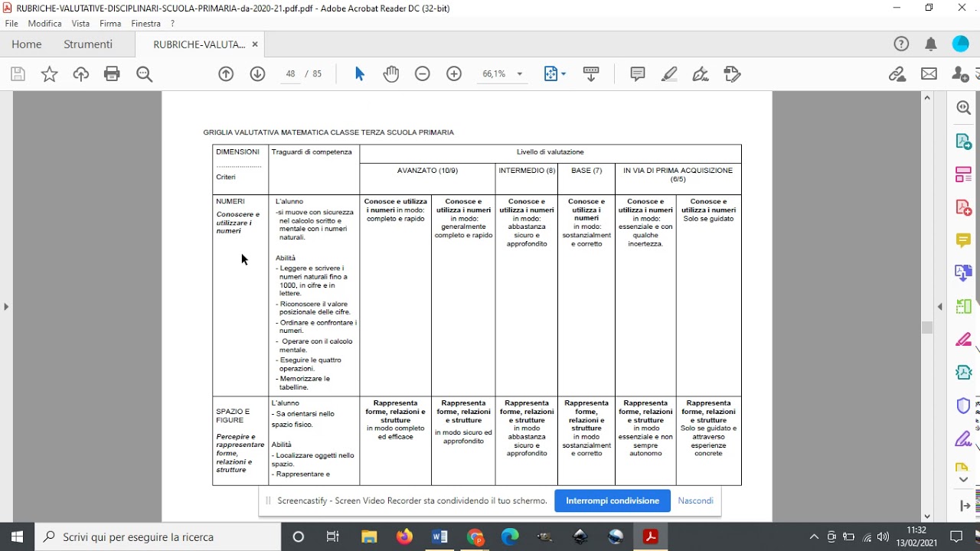Open Adobe Acrobat from the taskbar

coord(651,536)
